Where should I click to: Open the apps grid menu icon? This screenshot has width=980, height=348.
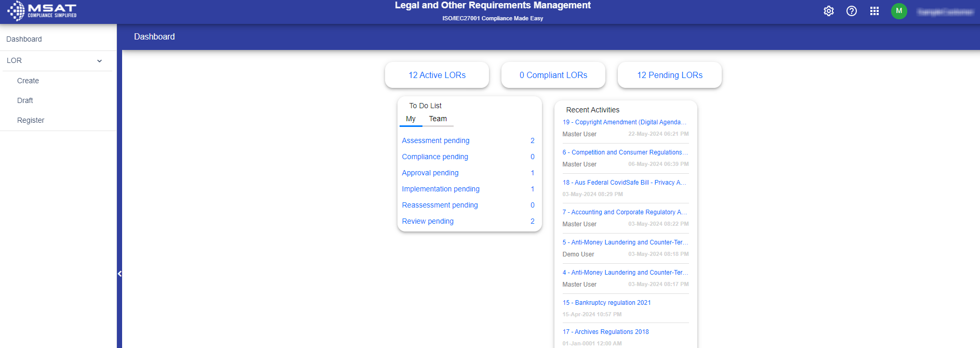tap(875, 11)
